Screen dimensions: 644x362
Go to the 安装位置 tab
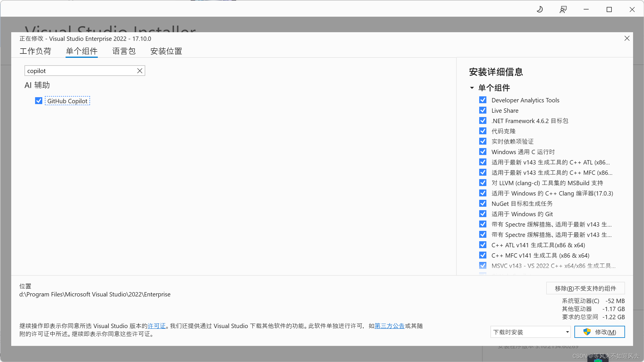tap(166, 51)
